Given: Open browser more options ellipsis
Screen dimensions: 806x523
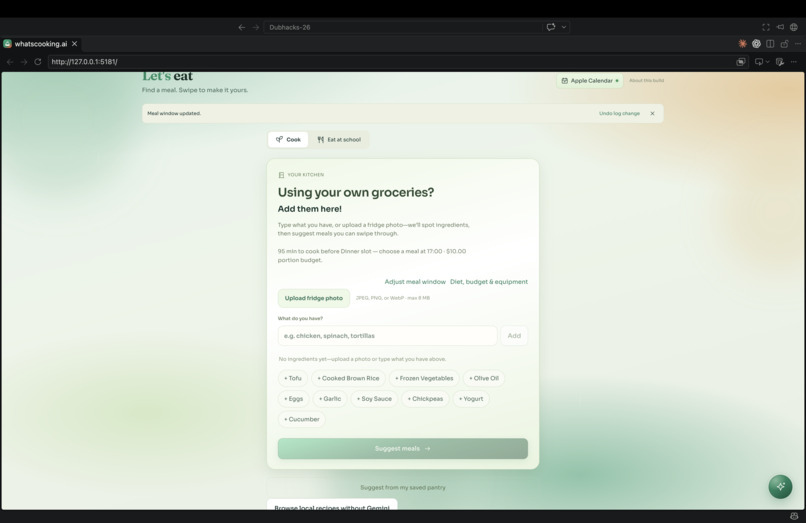Looking at the screenshot, I should [x=794, y=62].
